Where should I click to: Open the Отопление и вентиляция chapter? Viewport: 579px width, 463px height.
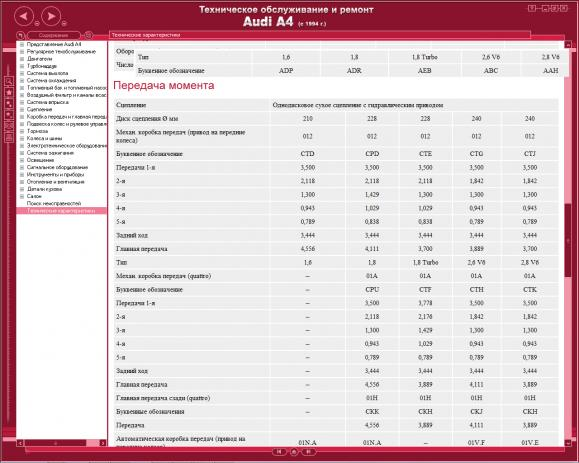point(56,182)
